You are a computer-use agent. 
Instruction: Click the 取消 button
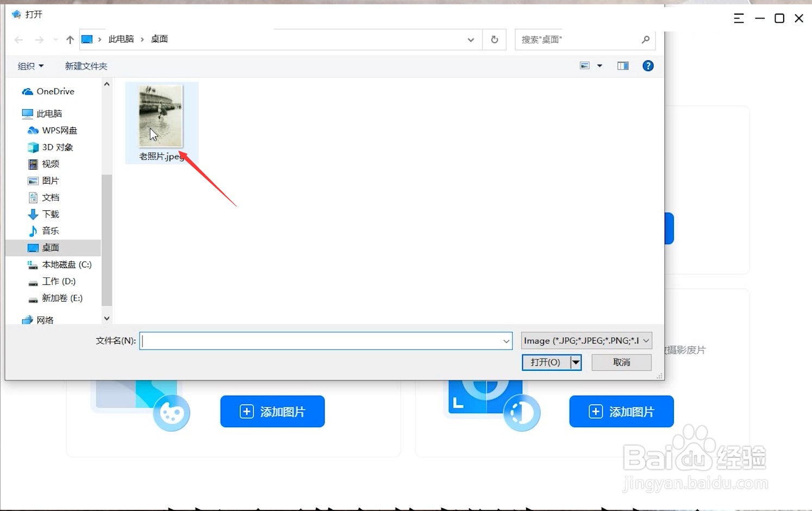click(x=621, y=362)
